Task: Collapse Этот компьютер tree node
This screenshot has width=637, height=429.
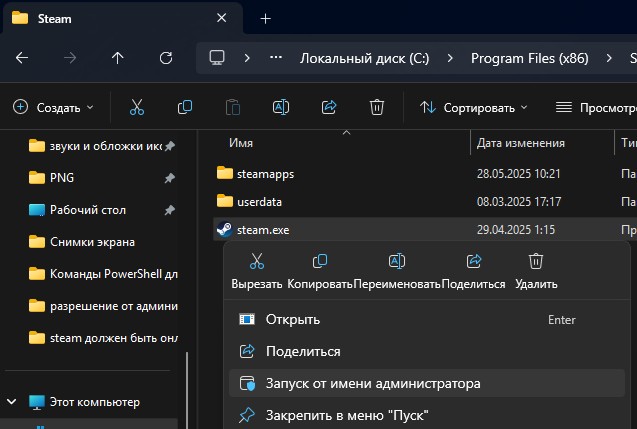Action: click(x=12, y=402)
